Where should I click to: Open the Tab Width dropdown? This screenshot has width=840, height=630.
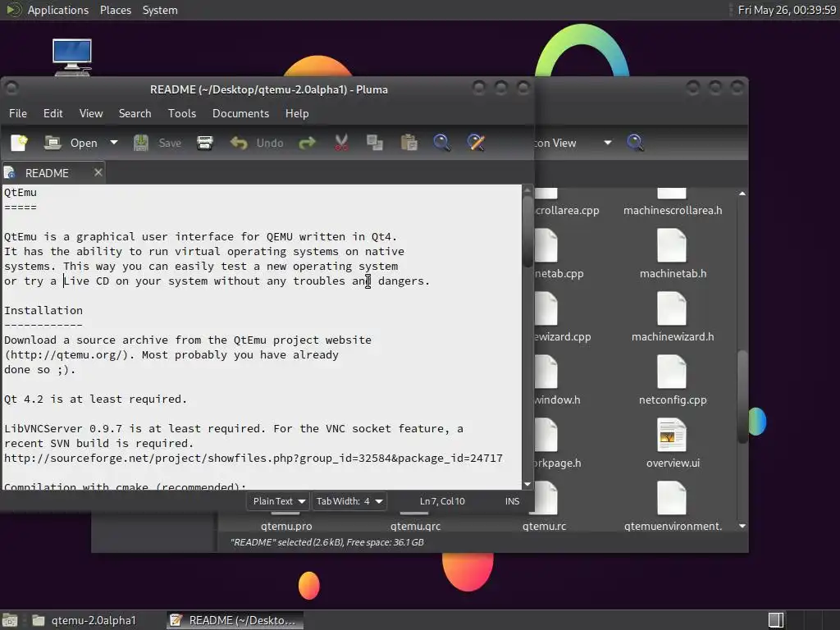349,501
